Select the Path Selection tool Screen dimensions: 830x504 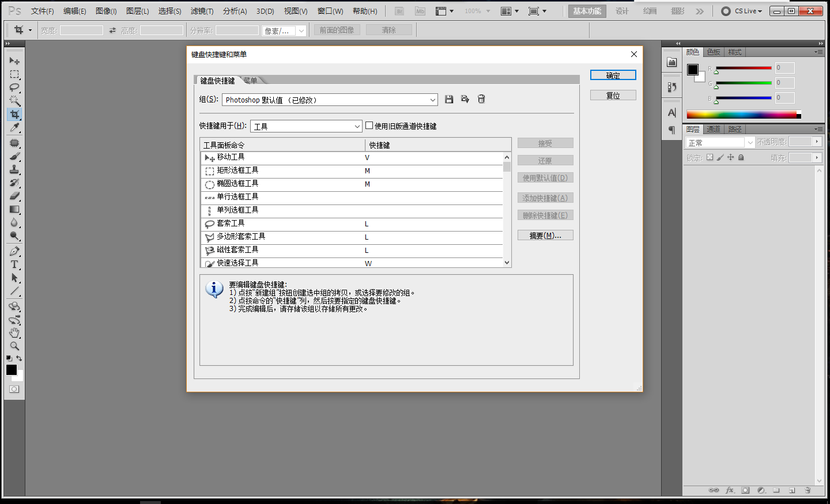[14, 278]
